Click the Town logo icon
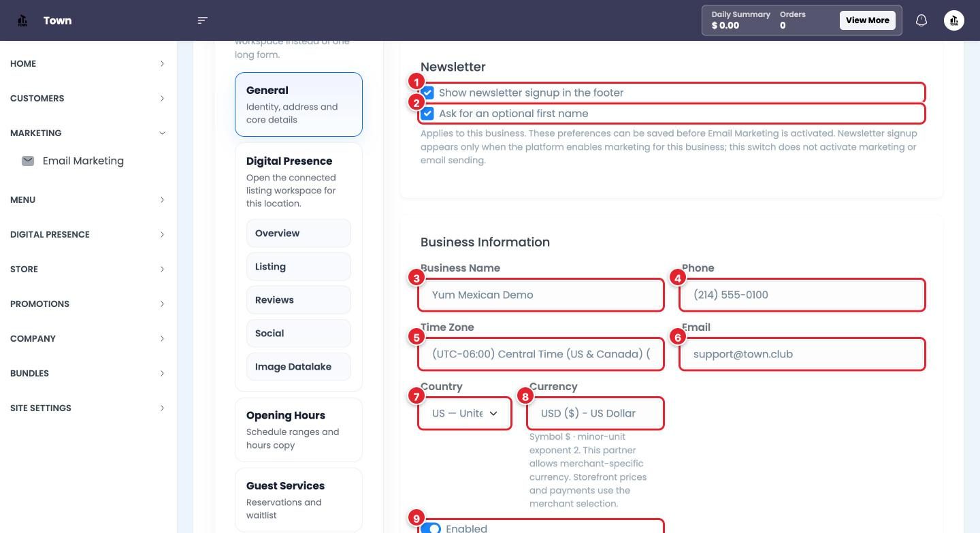The height and width of the screenshot is (533, 980). [x=22, y=20]
